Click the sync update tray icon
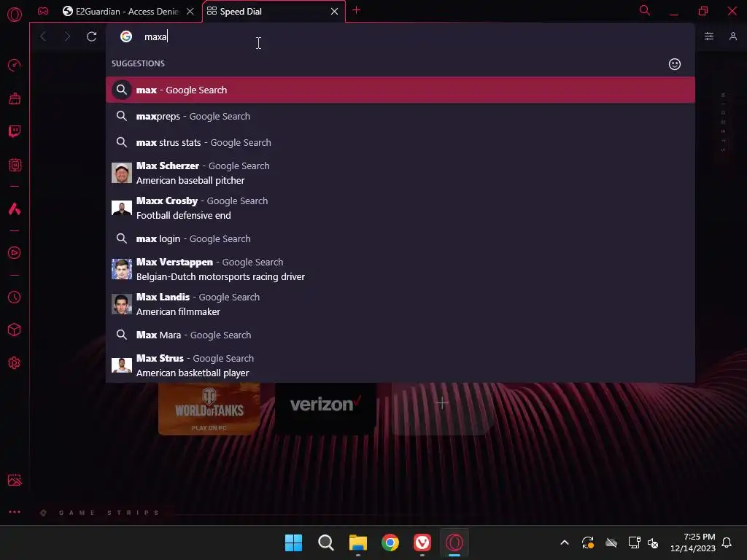 [588, 542]
